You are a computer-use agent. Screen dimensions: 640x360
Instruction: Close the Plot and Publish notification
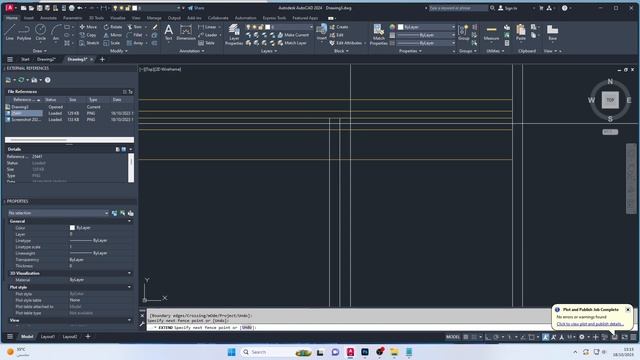[628, 310]
